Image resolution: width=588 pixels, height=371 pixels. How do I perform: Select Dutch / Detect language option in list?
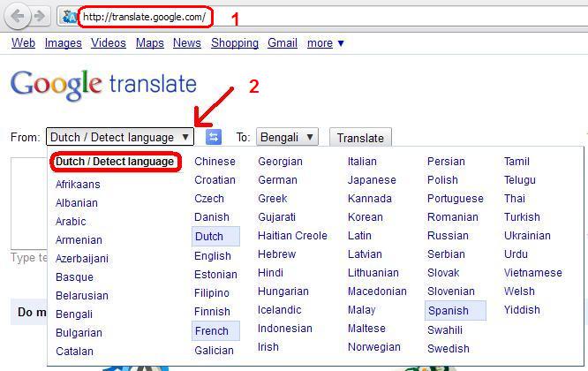[115, 162]
